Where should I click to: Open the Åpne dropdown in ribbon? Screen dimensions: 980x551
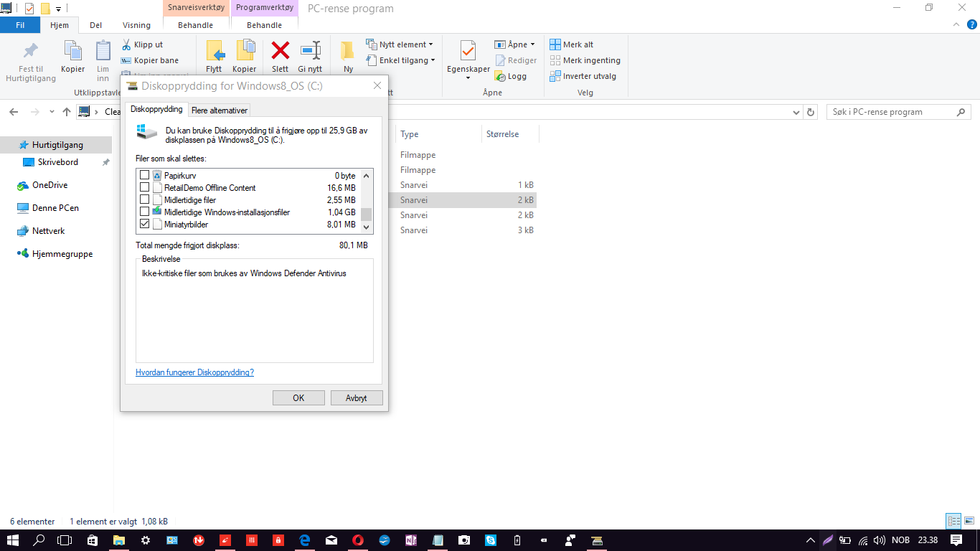click(515, 44)
